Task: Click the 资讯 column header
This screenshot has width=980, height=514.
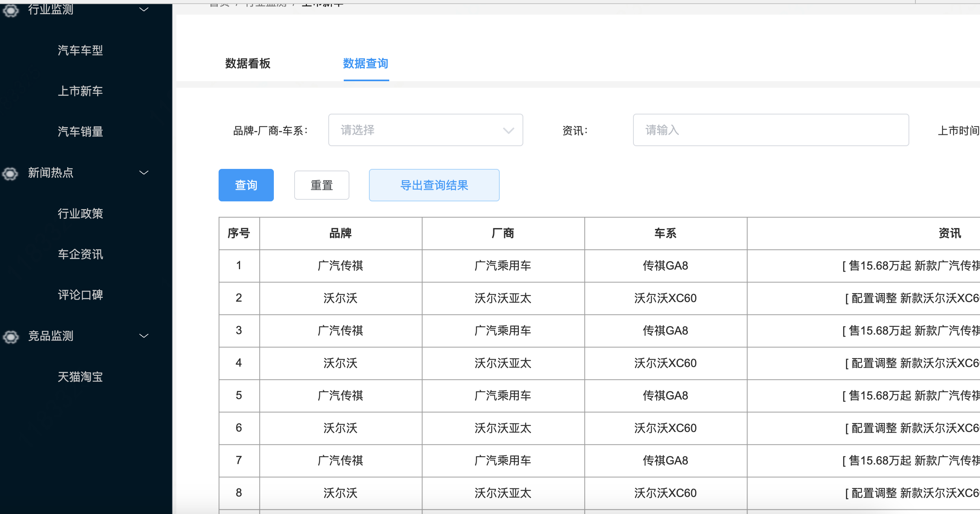Action: [x=950, y=233]
